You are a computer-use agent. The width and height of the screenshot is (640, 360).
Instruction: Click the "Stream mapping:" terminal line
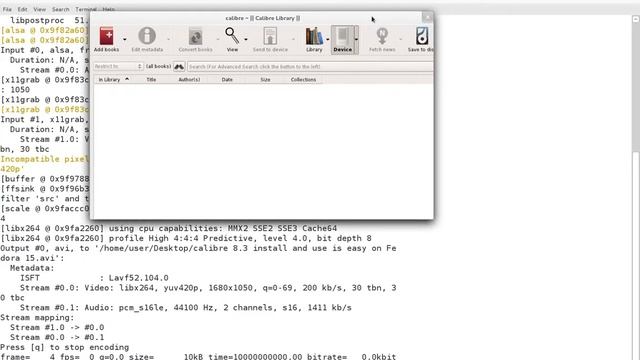click(38, 318)
